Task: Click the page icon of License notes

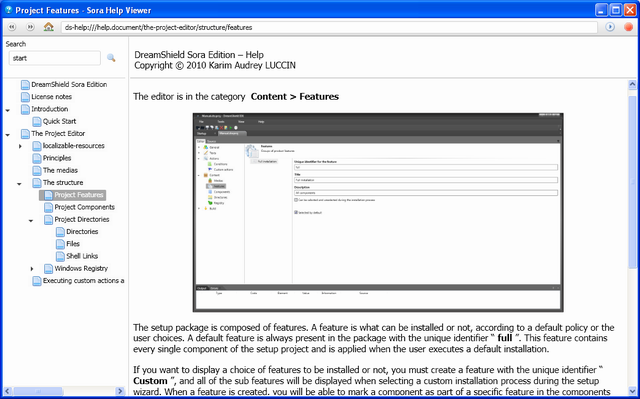Action: coord(25,97)
